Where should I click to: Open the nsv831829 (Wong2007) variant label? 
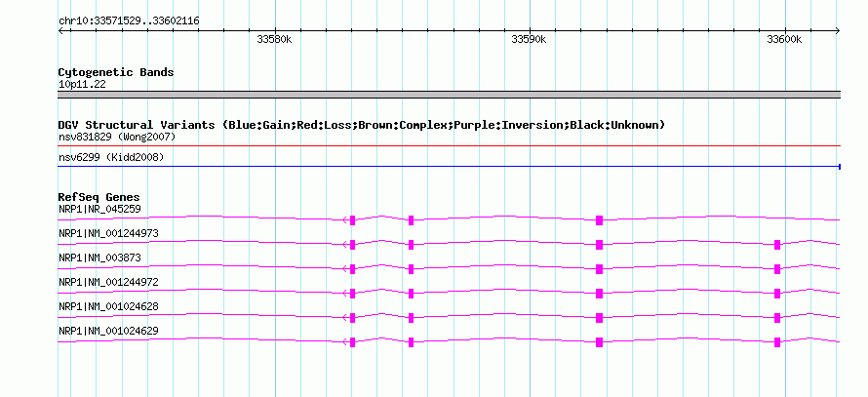(117, 137)
